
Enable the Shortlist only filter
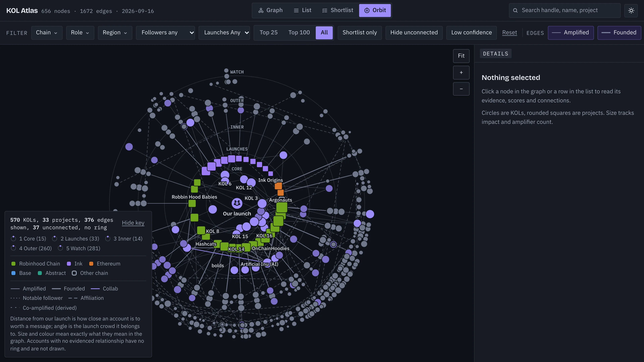360,33
